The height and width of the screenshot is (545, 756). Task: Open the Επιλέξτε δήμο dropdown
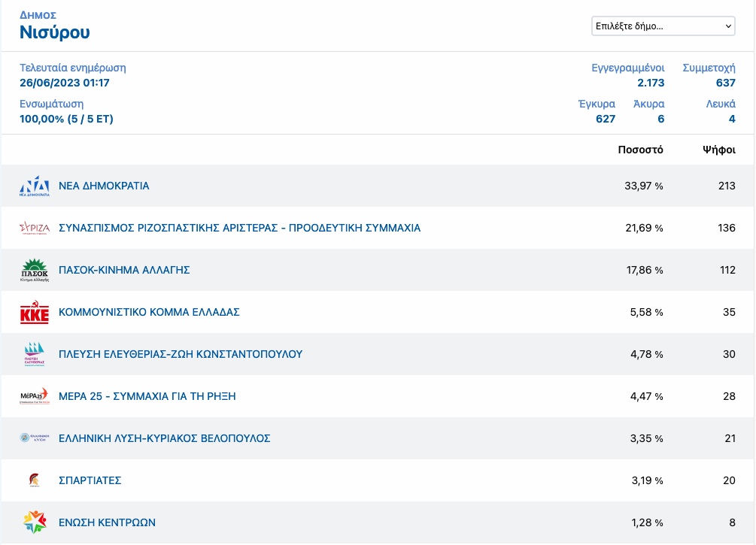(x=663, y=26)
